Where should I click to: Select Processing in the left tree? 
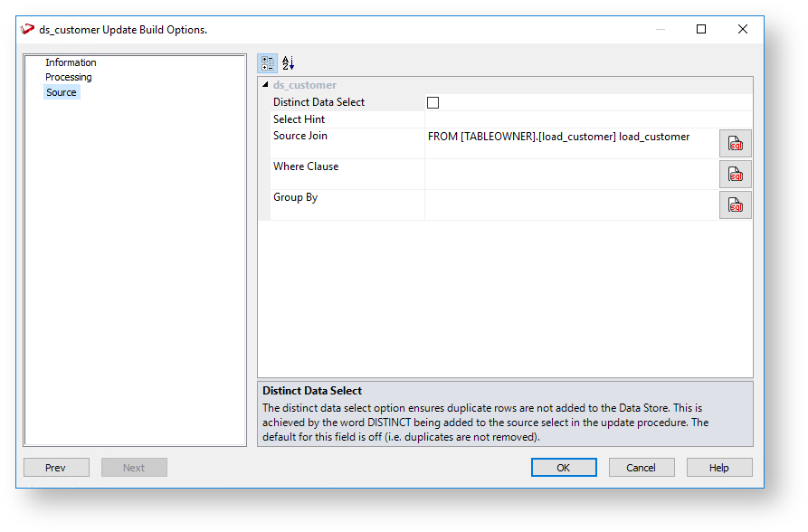click(x=69, y=77)
